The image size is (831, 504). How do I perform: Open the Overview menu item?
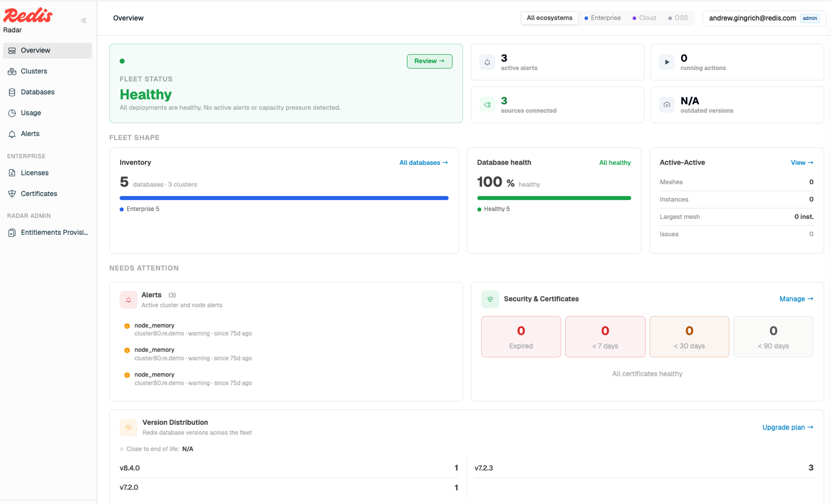[x=48, y=51]
